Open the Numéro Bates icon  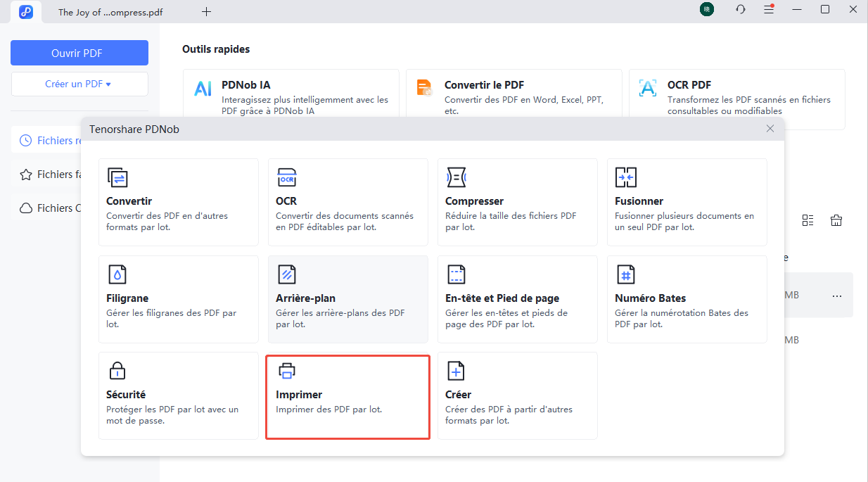tap(625, 274)
